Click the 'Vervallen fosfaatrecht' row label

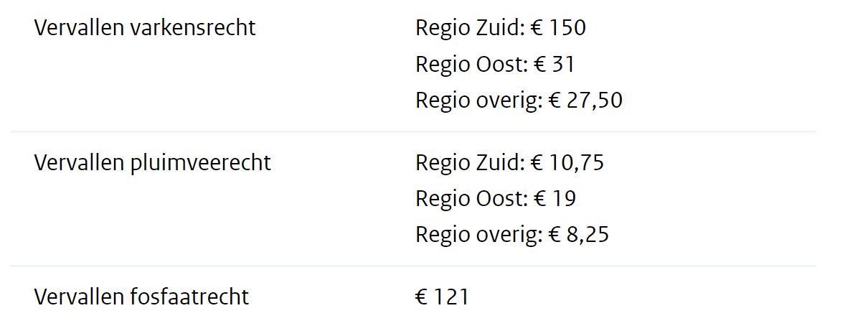click(142, 296)
